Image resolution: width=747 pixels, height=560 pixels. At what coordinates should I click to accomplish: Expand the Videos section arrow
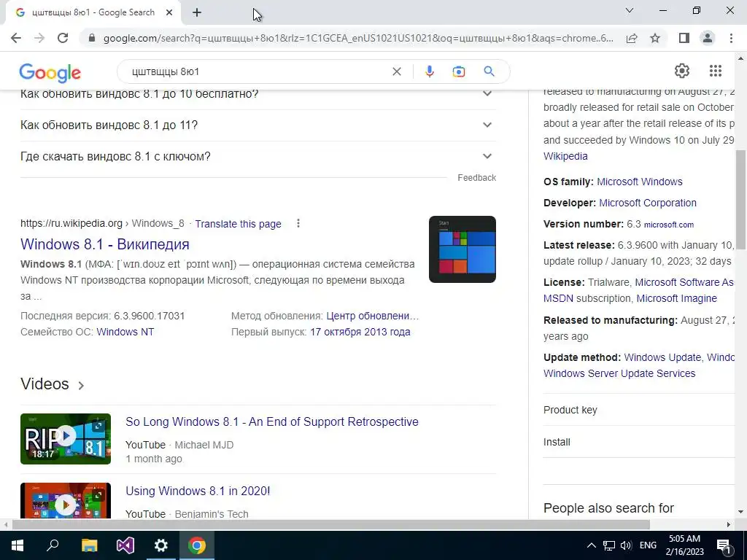[x=81, y=385]
